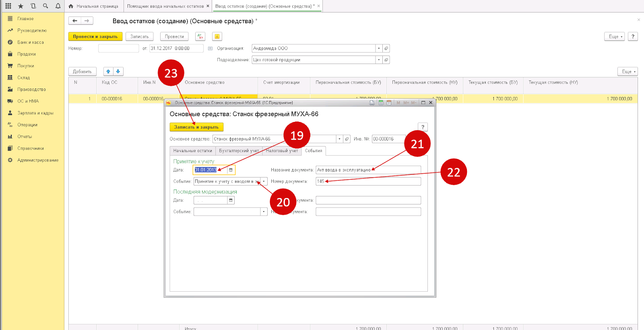The width and height of the screenshot is (644, 330).
Task: Open the Еще menu above the table
Action: click(627, 71)
